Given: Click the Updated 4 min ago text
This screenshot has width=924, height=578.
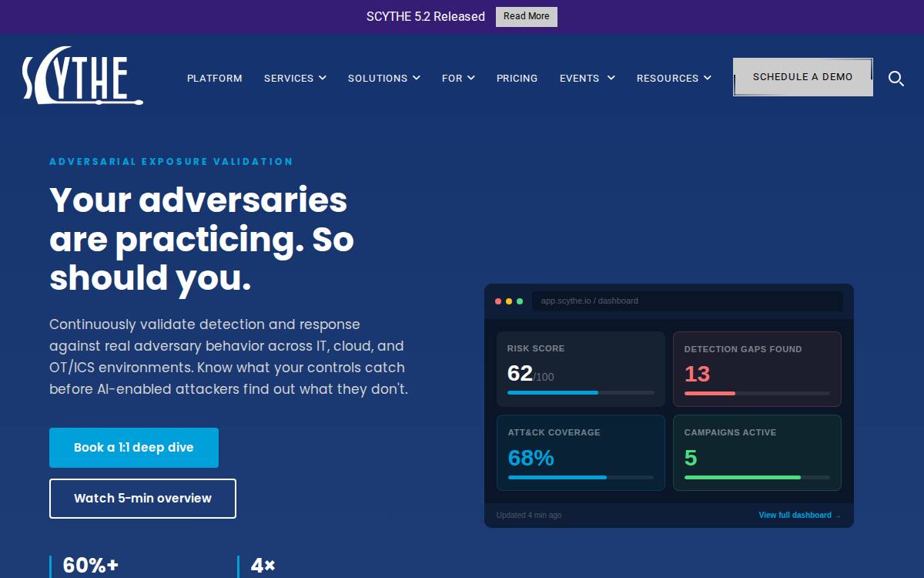Looking at the screenshot, I should coord(529,515).
